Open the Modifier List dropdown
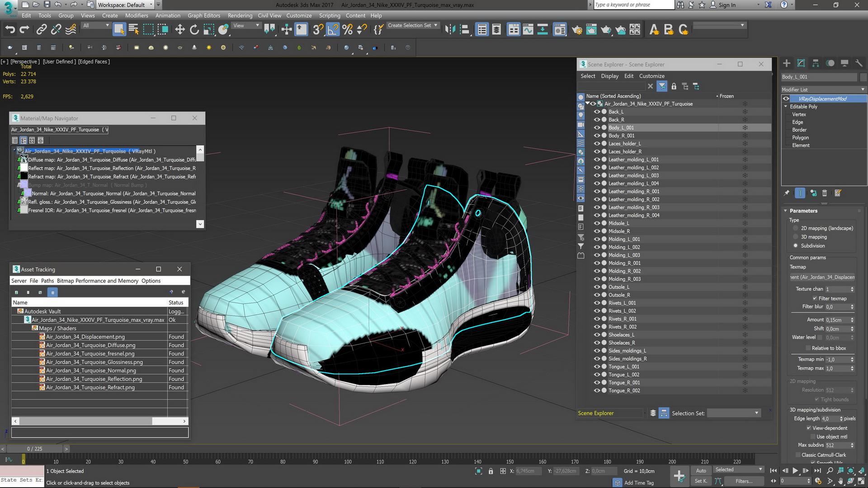 point(823,89)
